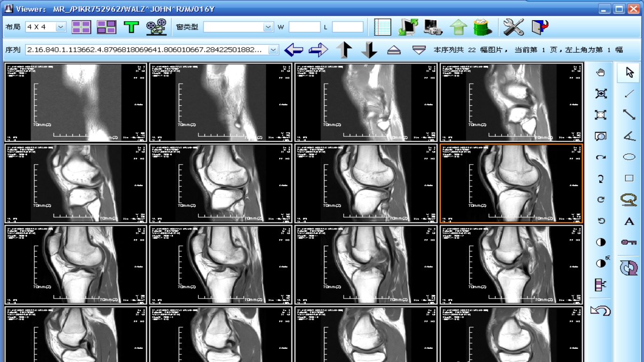Screen dimensions: 644x362
Task: Click the fit-to-window tool icon
Action: pos(600,115)
